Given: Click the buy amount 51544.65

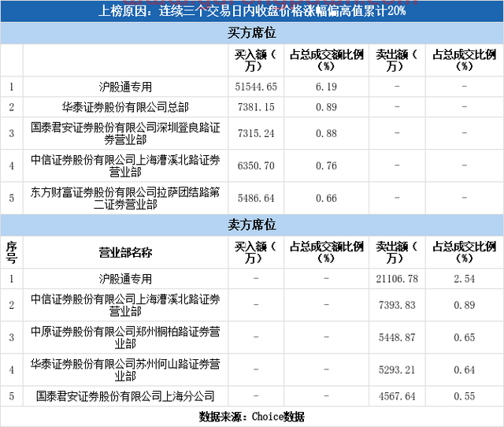Looking at the screenshot, I should 256,87.
